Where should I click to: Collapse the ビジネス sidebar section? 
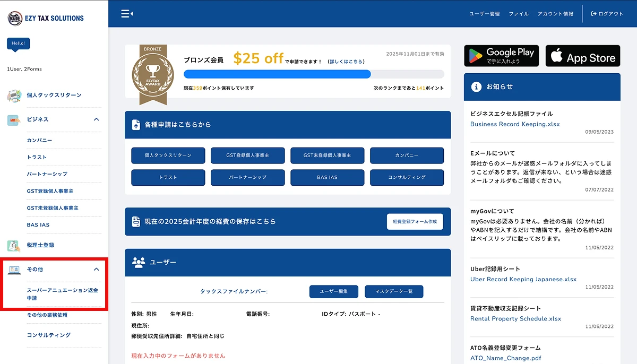[x=96, y=119]
